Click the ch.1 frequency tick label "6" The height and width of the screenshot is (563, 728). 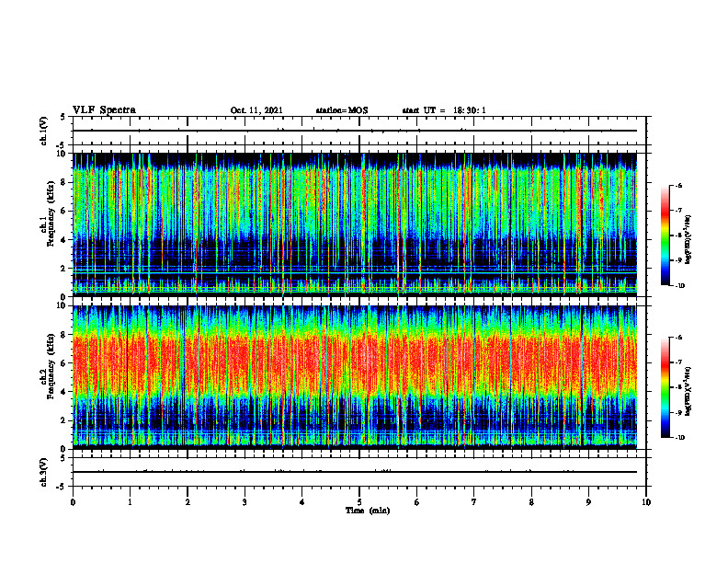pos(64,212)
